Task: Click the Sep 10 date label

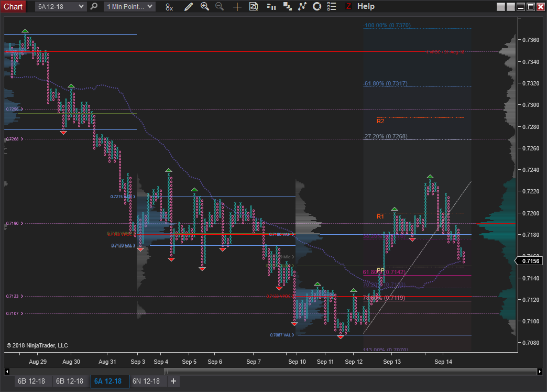Action: tap(297, 362)
